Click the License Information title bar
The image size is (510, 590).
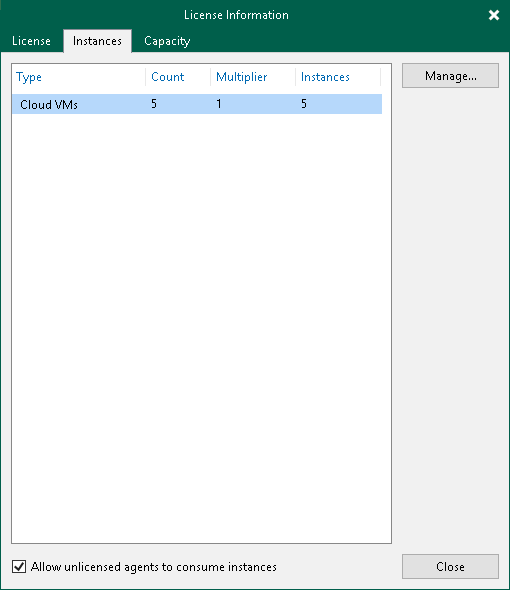[x=236, y=15]
